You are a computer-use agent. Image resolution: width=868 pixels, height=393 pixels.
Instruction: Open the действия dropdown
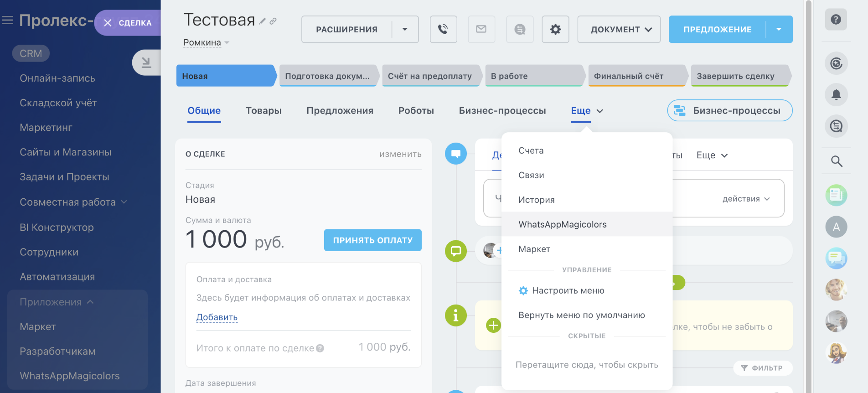coord(746,199)
